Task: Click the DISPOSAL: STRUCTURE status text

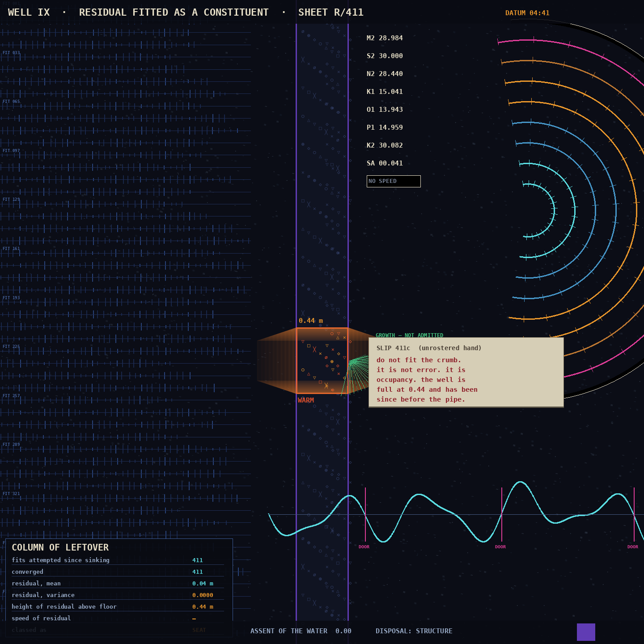Action: click(x=414, y=631)
